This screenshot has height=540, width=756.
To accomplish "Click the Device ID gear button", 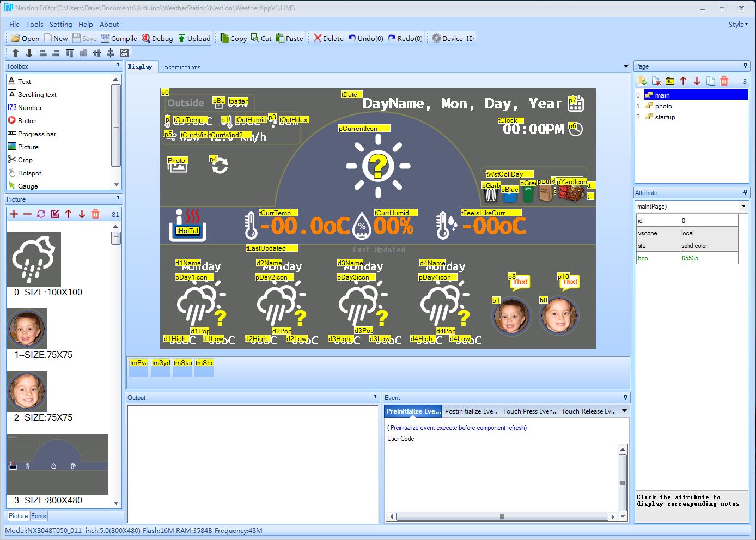I will 453,38.
